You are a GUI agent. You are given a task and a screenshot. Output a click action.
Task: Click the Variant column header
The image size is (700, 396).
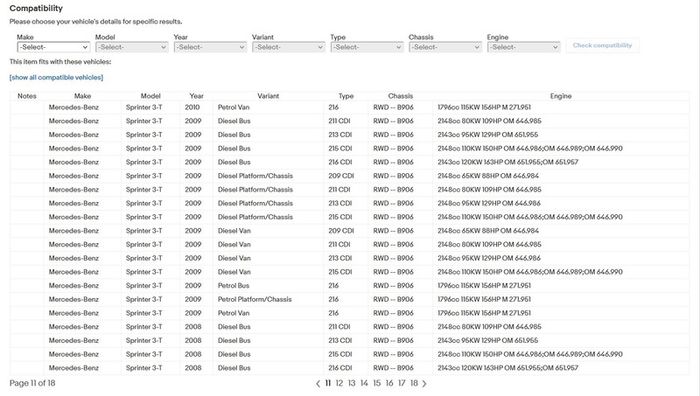coord(268,96)
